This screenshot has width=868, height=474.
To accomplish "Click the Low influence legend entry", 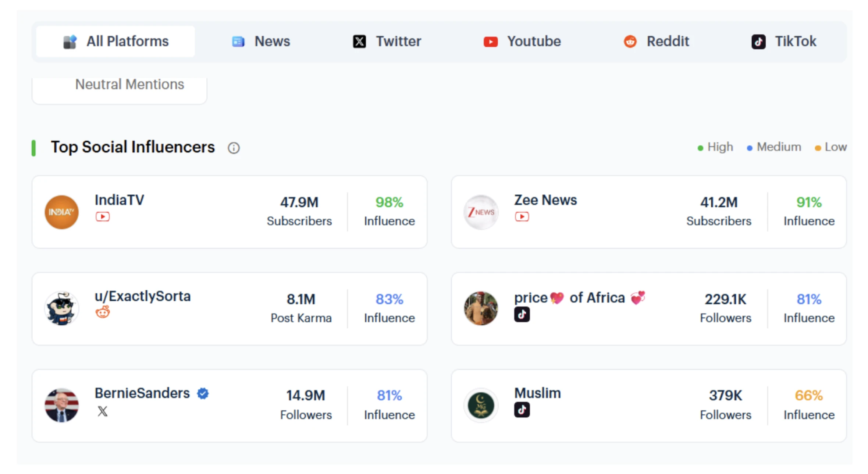I will click(831, 147).
